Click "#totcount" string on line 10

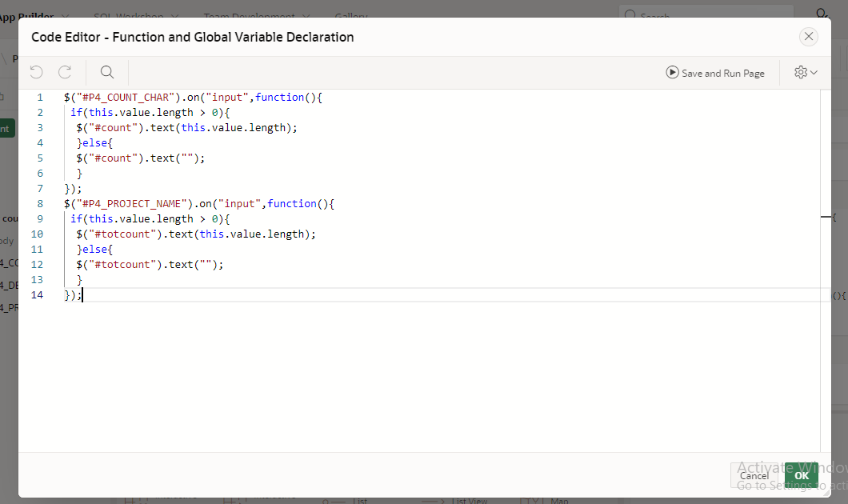(122, 234)
